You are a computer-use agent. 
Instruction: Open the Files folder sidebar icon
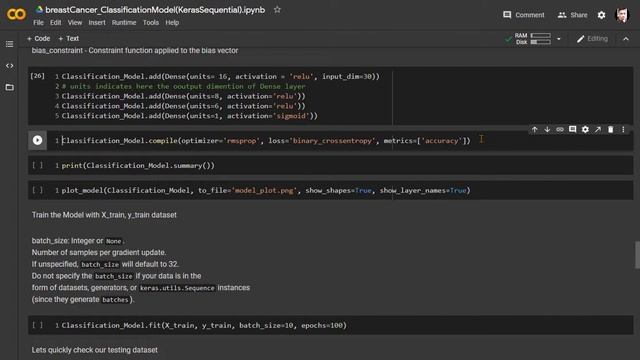tap(9, 87)
